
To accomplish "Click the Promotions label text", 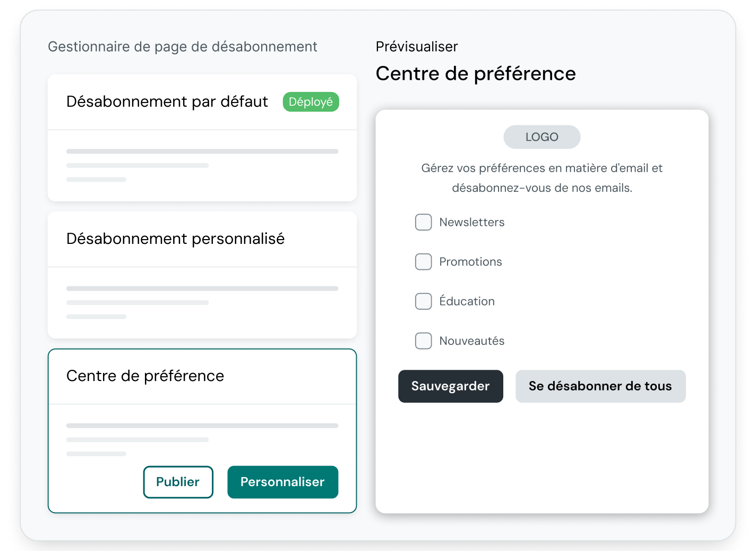I will (x=470, y=261).
